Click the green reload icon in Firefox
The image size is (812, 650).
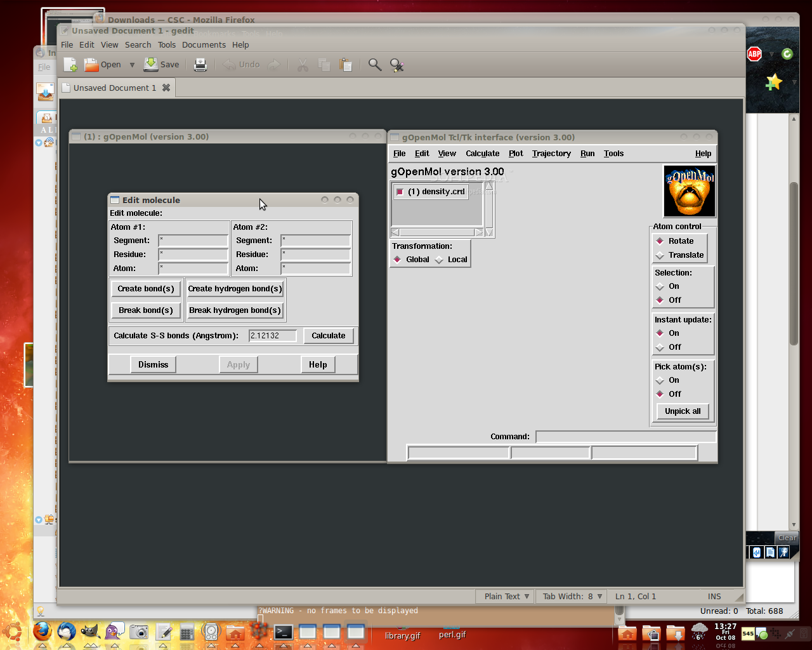pos(787,54)
